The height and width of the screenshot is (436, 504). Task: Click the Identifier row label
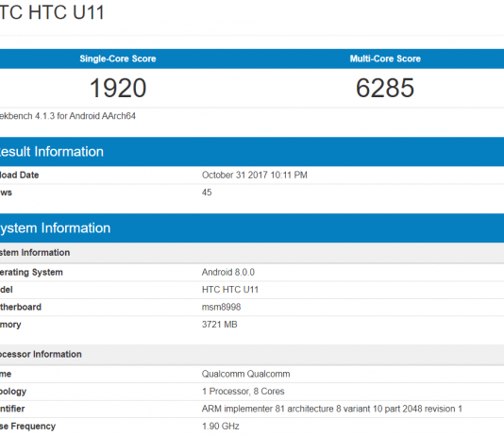tap(12, 409)
